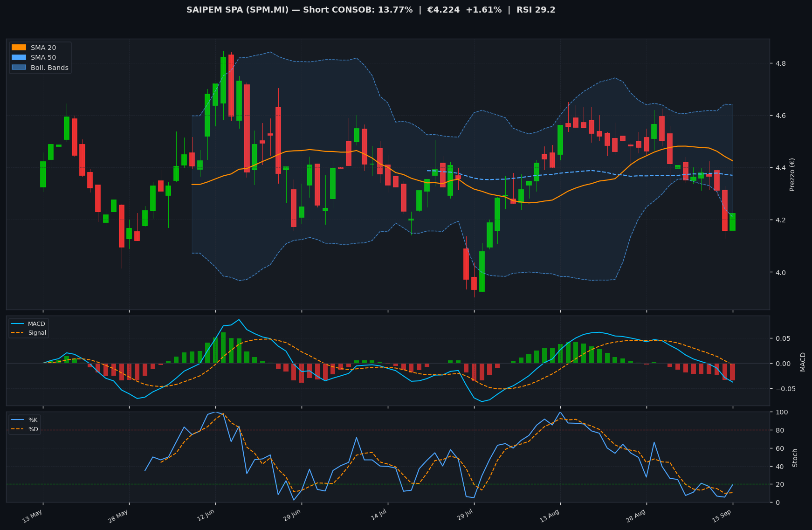The image size is (812, 530).
Task: Click the MACD legend entry
Action: click(x=28, y=324)
